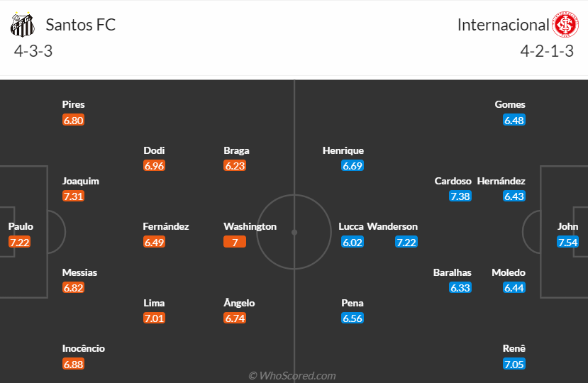Click the Santos FC club crest
The height and width of the screenshot is (383, 588).
(22, 25)
